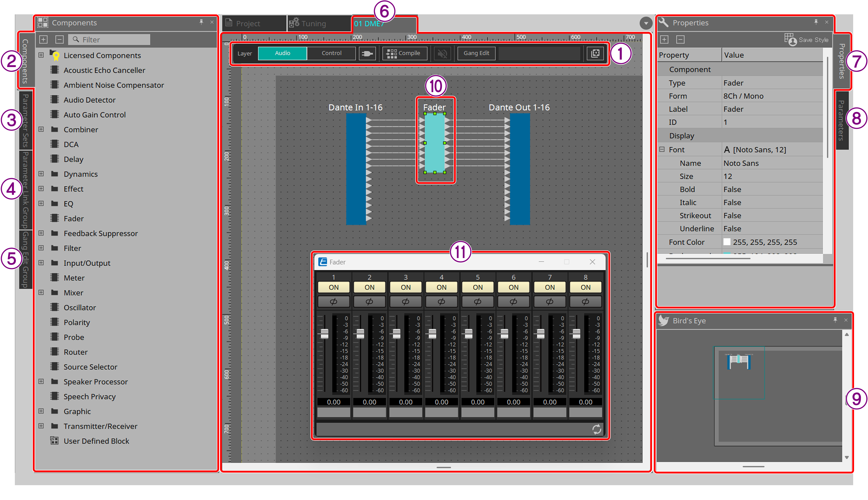Select the Fader component on design sheet
The width and height of the screenshot is (868, 500).
[435, 143]
